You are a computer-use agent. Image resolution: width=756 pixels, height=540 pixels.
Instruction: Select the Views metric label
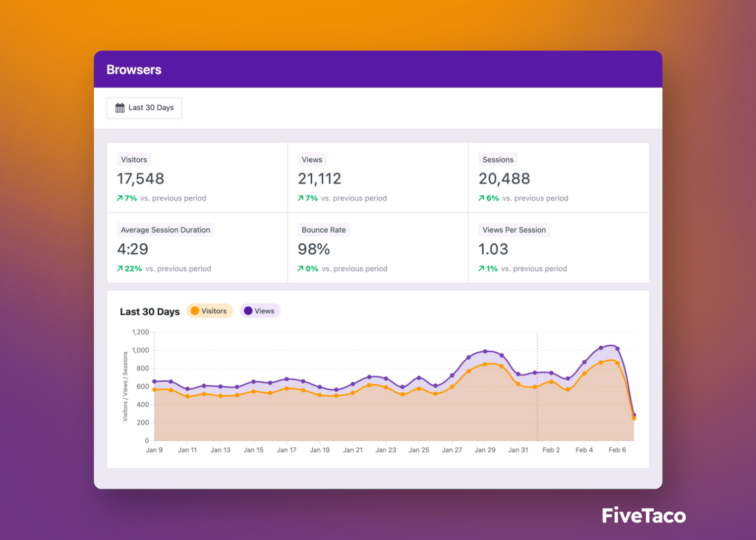[312, 160]
